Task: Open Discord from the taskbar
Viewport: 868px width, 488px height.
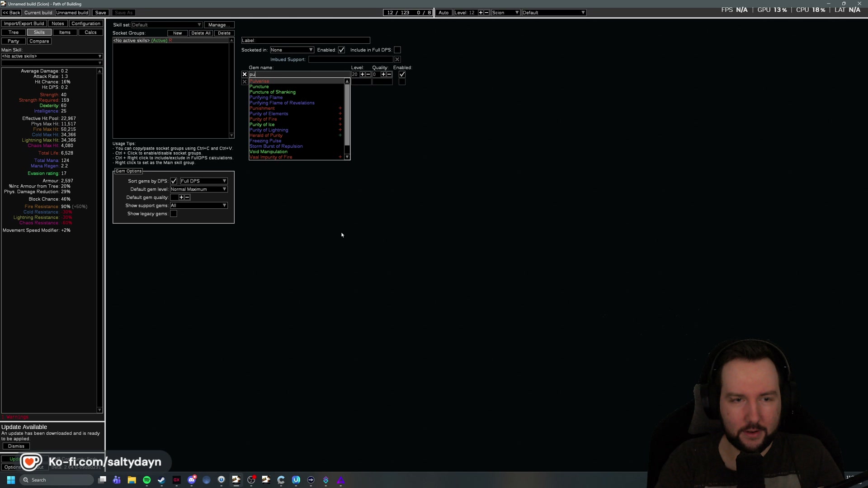Action: 192,480
